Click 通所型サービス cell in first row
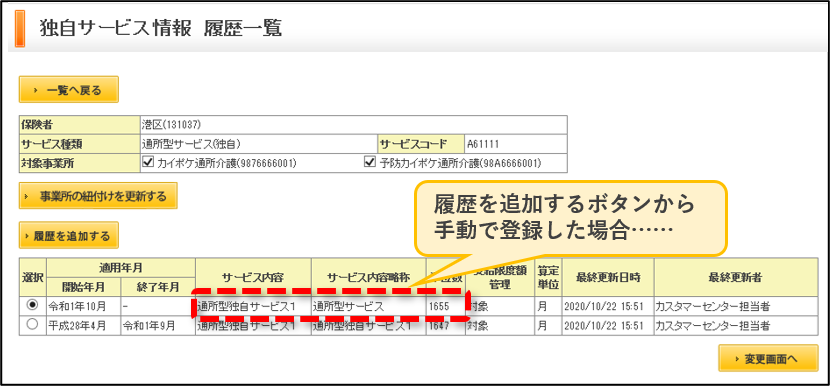The height and width of the screenshot is (386, 830). tap(369, 306)
